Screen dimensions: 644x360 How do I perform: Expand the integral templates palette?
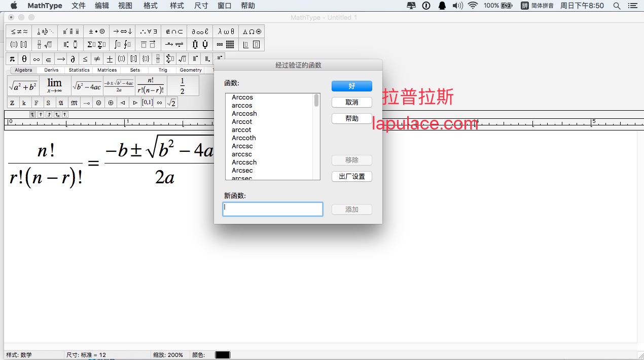click(x=122, y=45)
